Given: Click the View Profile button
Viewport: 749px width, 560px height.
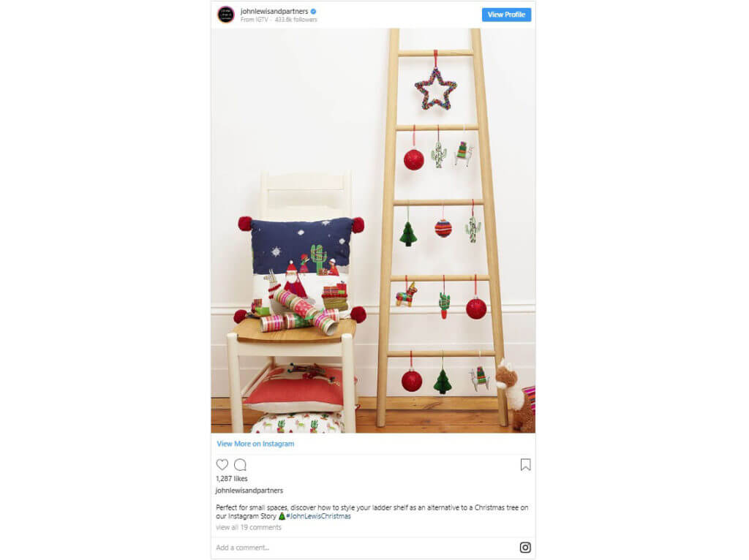Looking at the screenshot, I should pyautogui.click(x=506, y=15).
